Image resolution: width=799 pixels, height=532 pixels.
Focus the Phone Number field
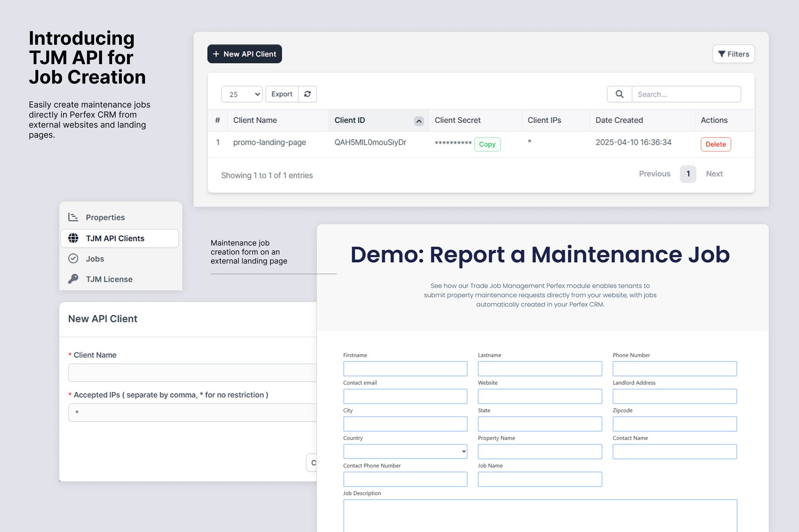coord(675,369)
